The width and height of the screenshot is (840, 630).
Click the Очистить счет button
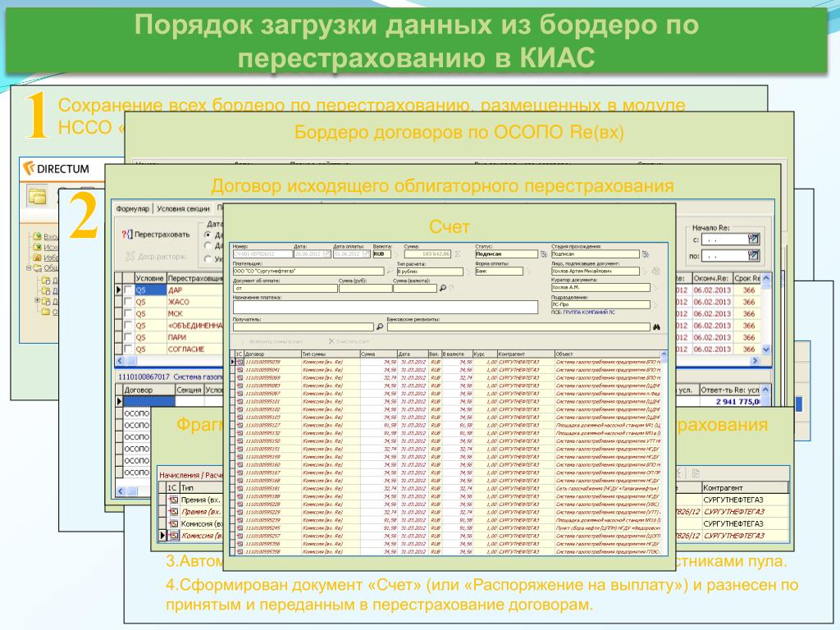(x=349, y=341)
